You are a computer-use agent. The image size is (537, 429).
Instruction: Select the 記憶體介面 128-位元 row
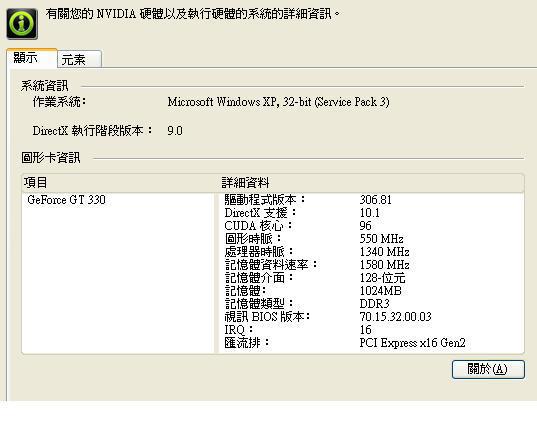372,278
